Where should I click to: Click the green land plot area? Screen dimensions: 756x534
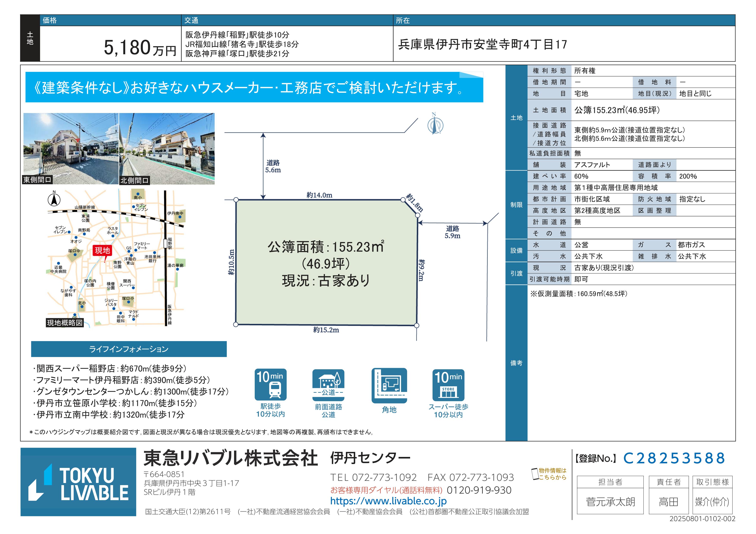tap(326, 263)
